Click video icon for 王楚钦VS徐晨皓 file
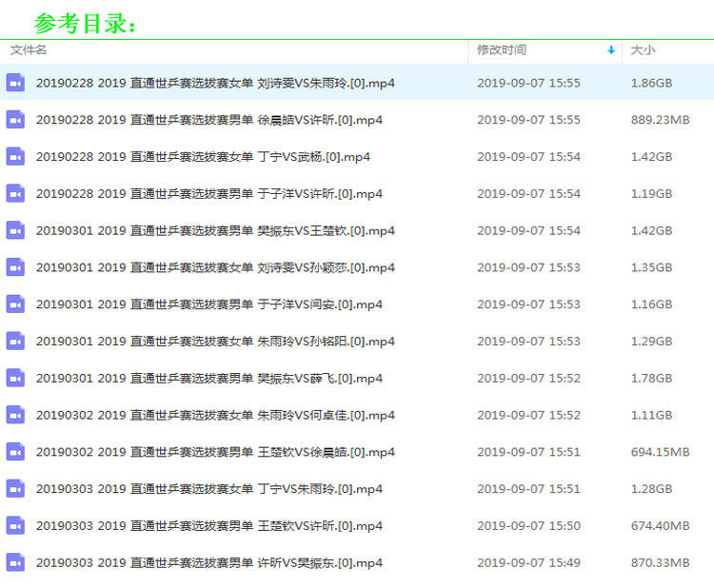 pos(15,452)
